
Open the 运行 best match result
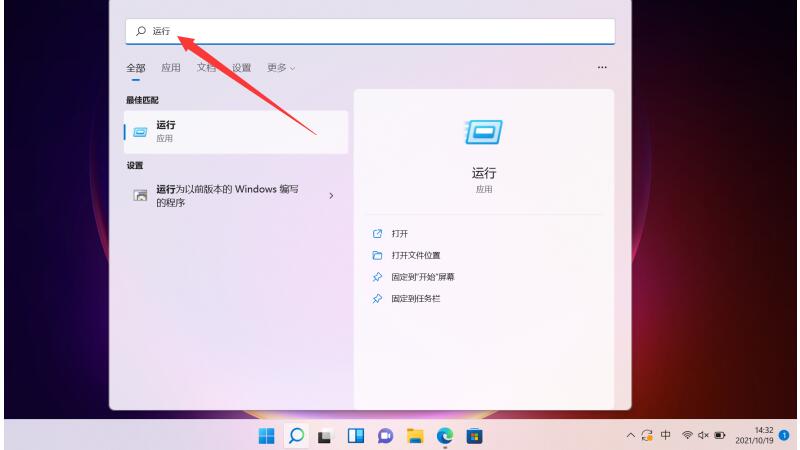pos(236,132)
